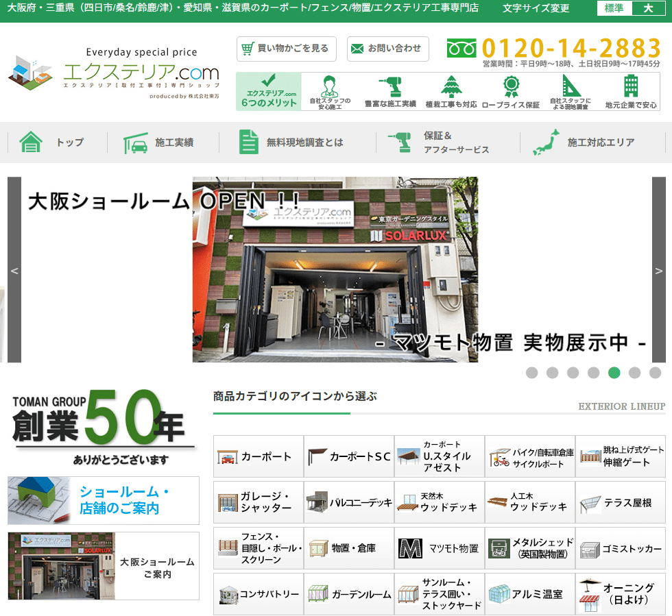Open the ガーデンルーム category

349,594
